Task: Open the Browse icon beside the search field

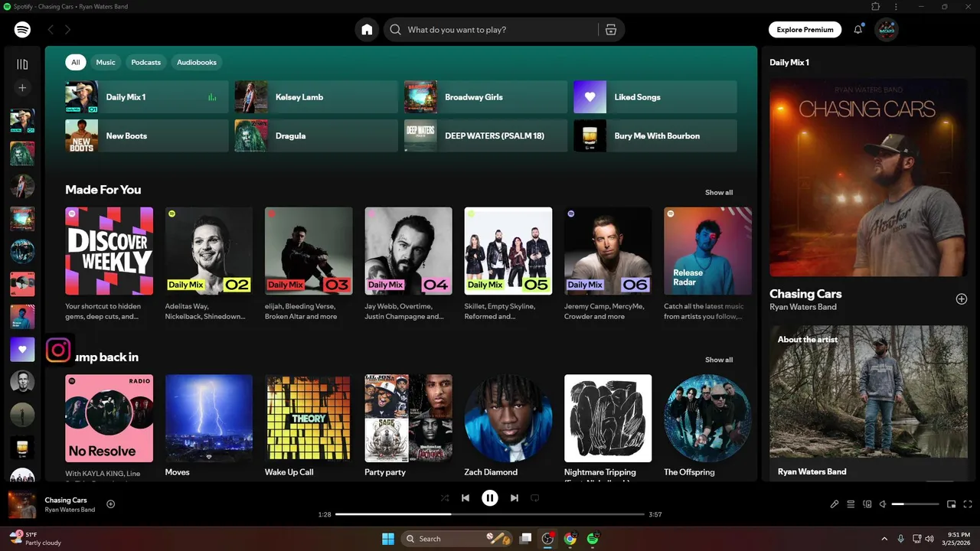Action: click(610, 30)
